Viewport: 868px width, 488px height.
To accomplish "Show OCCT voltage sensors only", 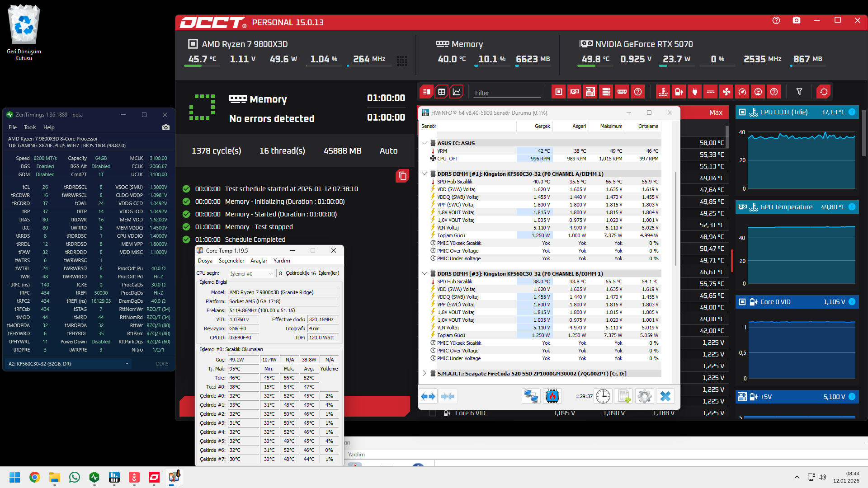I will (x=679, y=92).
